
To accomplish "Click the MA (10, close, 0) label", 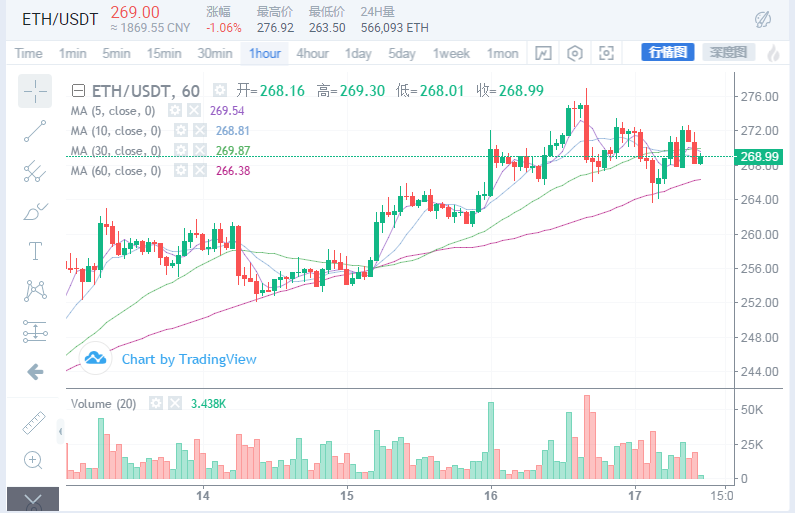I will [x=116, y=131].
